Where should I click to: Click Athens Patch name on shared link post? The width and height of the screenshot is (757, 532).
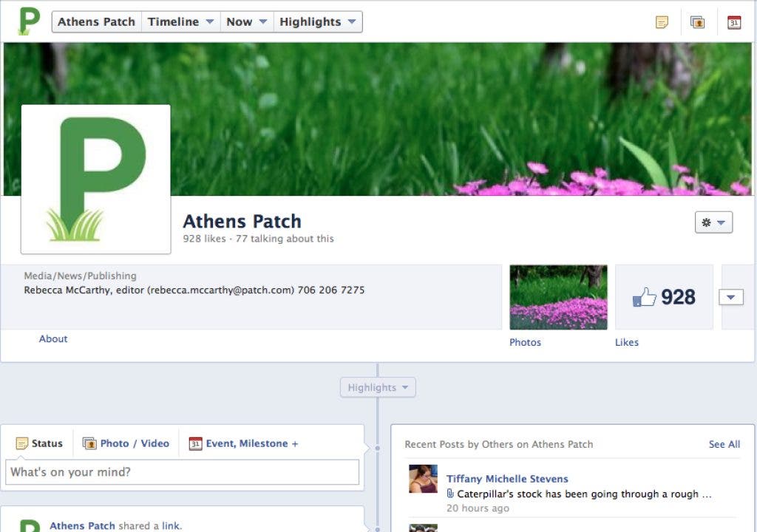[82, 526]
